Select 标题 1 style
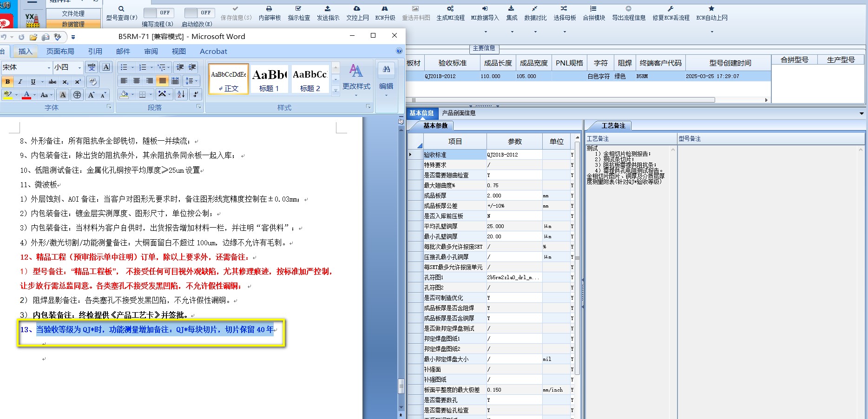This screenshot has width=868, height=419. [269, 79]
